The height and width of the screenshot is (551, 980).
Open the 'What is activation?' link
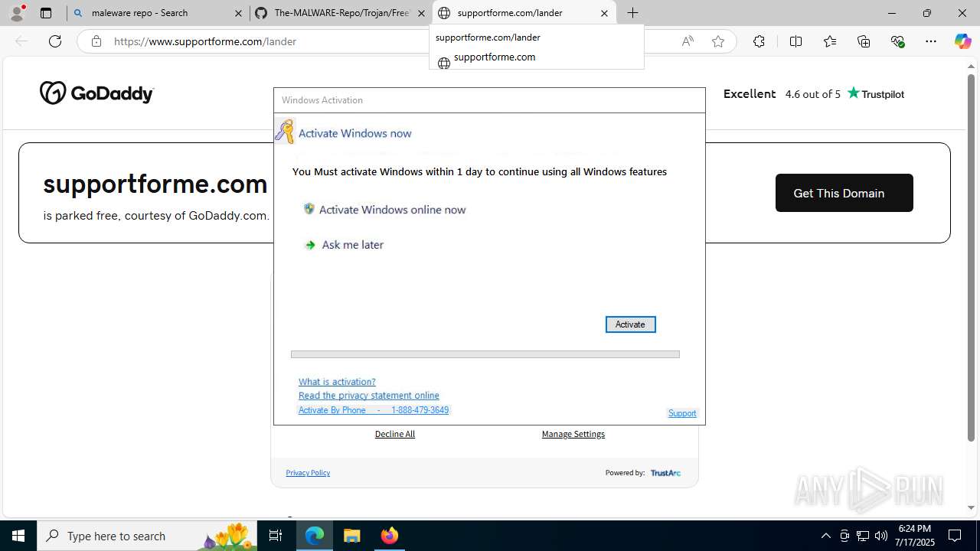pyautogui.click(x=337, y=382)
